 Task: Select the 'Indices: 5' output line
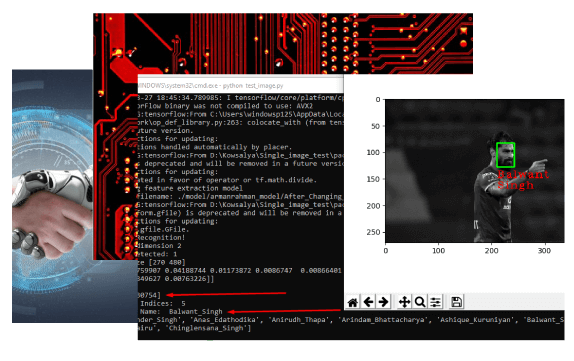click(x=162, y=304)
